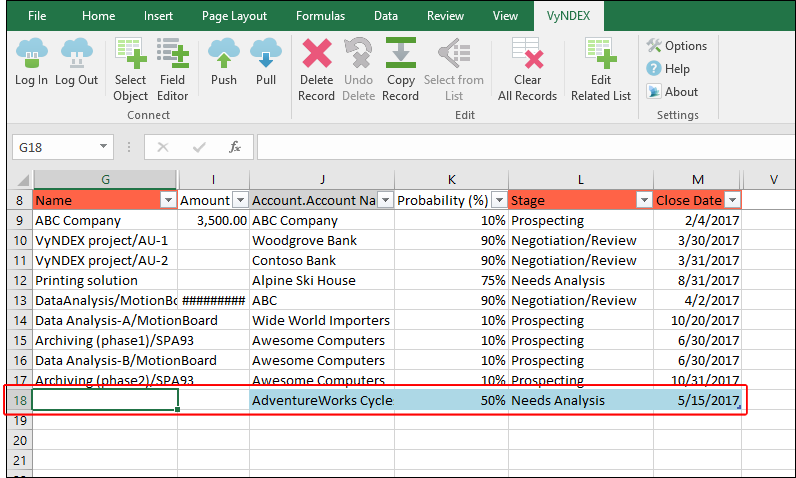Click the ########## amount cell in row 13
This screenshot has height=478, width=796.
click(x=213, y=301)
